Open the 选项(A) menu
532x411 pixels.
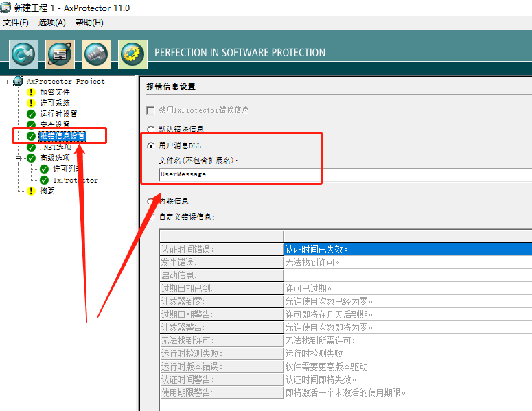[52, 23]
